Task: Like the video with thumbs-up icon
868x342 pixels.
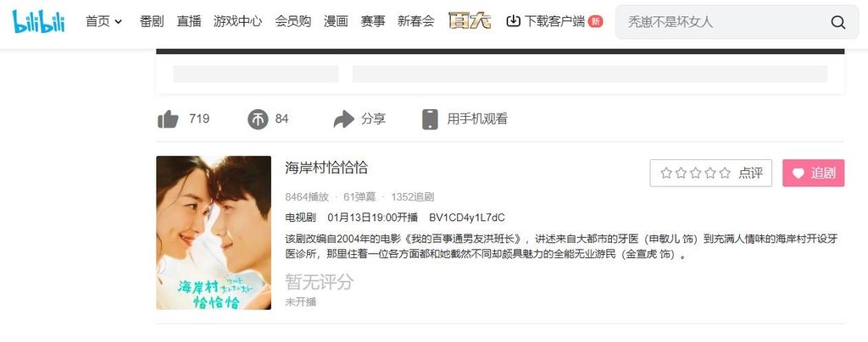Action: [169, 119]
